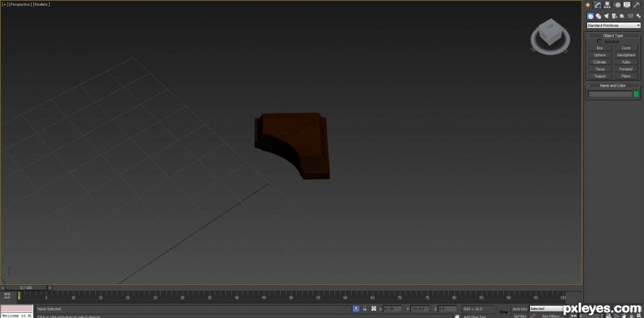The image size is (644, 318).
Task: Create a Sphere primitive
Action: (x=600, y=55)
